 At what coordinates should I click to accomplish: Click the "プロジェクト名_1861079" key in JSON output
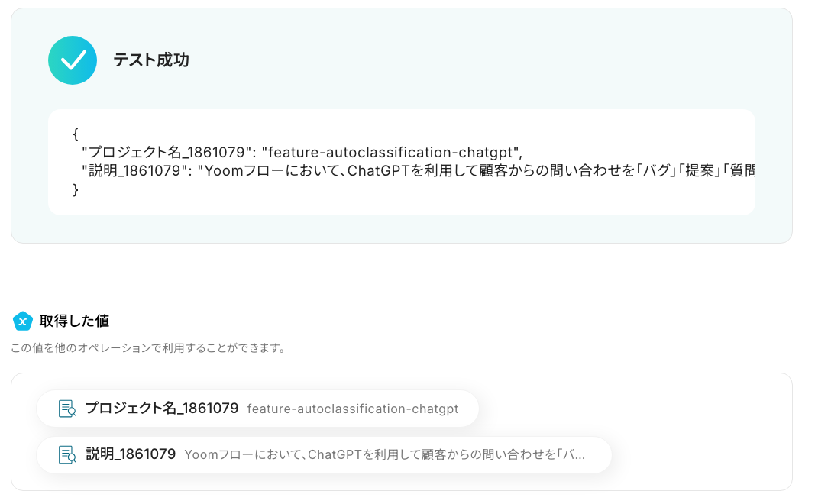click(167, 152)
